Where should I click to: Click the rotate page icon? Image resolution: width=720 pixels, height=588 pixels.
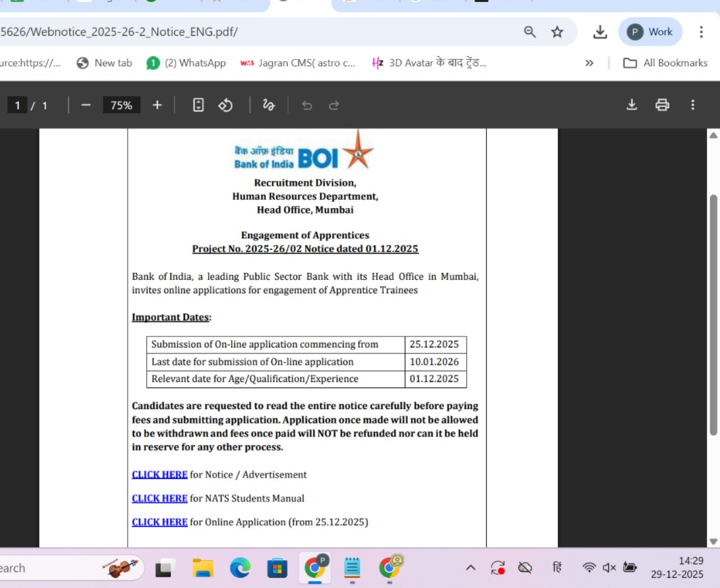226,105
